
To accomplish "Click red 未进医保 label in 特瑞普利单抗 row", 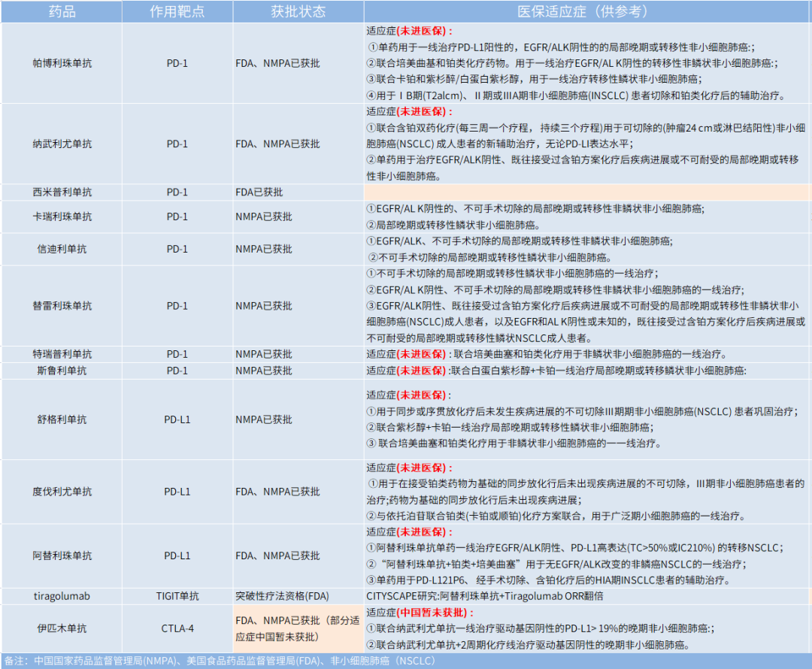I will coord(422,354).
